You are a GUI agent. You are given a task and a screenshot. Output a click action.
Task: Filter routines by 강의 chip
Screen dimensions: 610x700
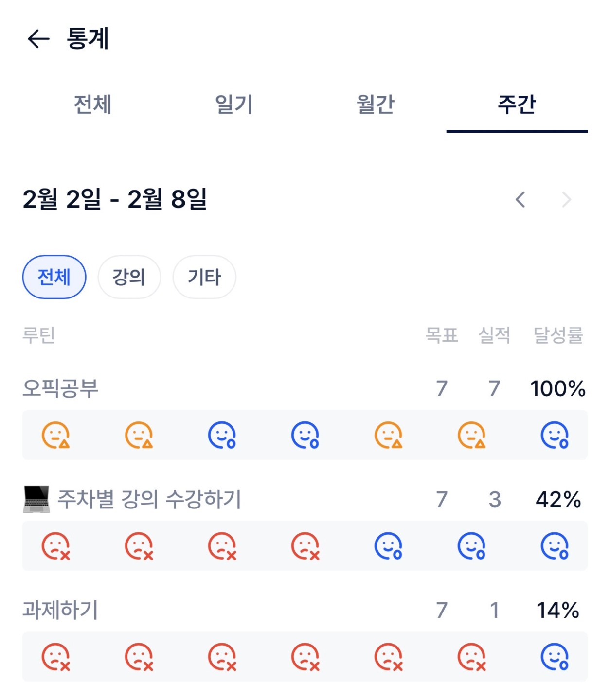(129, 277)
